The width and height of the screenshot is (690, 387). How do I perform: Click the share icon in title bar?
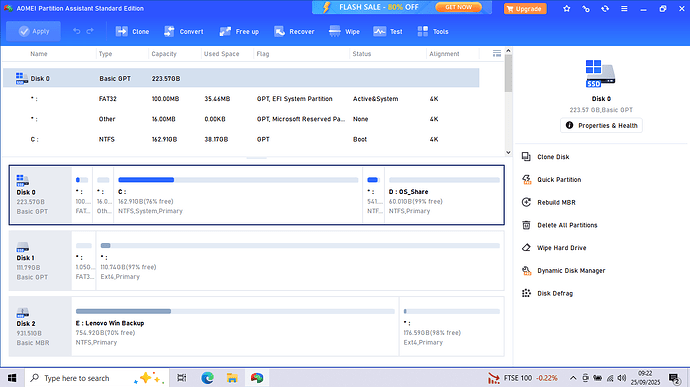point(586,8)
